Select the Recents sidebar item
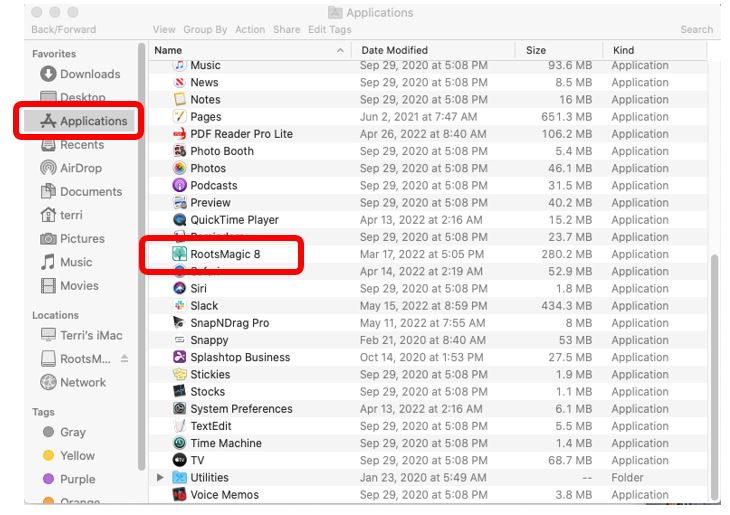The image size is (730, 515). (72, 145)
